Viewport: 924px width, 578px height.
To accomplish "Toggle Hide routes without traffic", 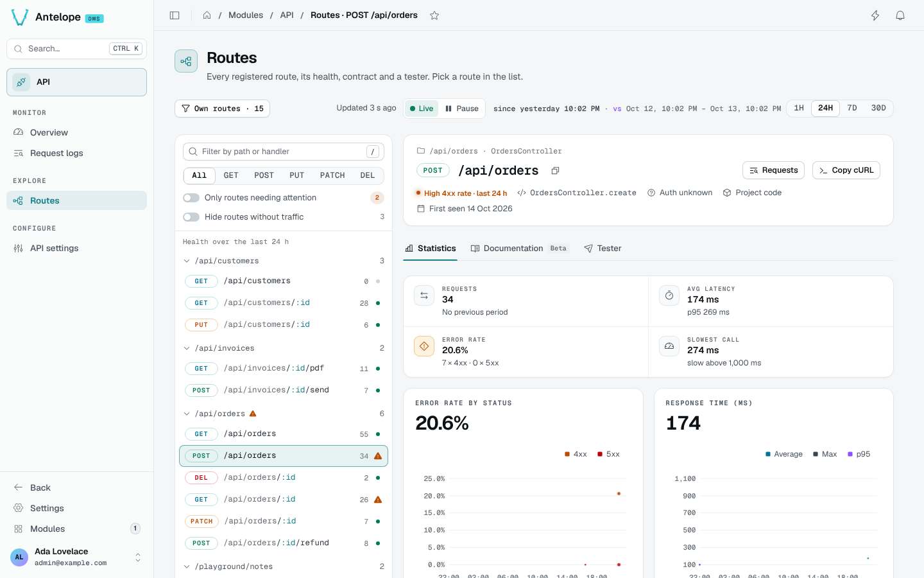I will pyautogui.click(x=191, y=217).
